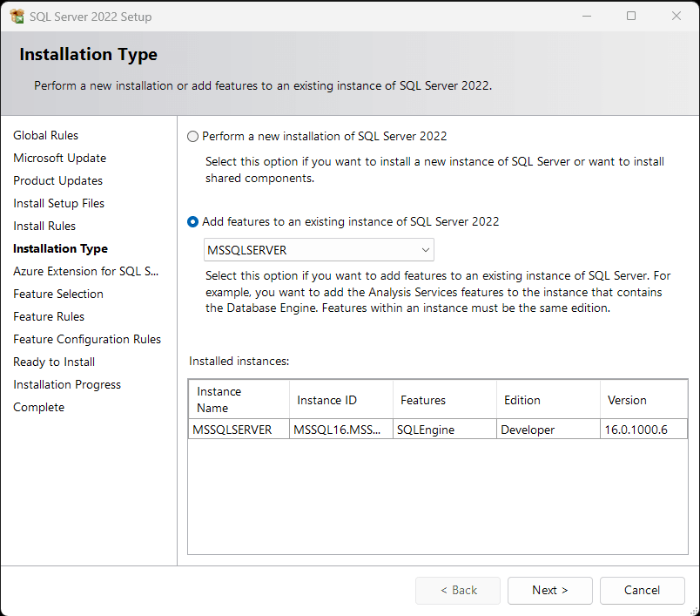
Task: Go to Feature Configuration Rules step
Action: coord(87,340)
